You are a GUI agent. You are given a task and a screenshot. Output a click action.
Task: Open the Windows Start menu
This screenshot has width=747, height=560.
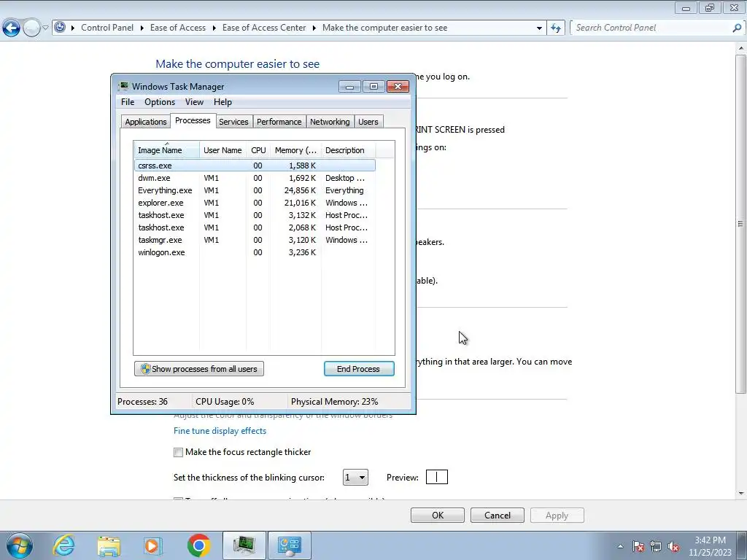click(x=19, y=545)
